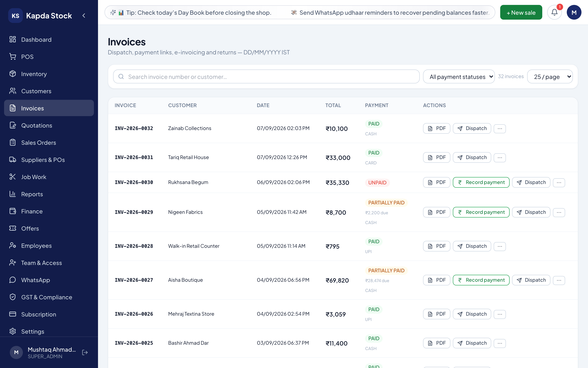Open the M user avatar menu
This screenshot has width=588, height=368.
click(x=574, y=12)
